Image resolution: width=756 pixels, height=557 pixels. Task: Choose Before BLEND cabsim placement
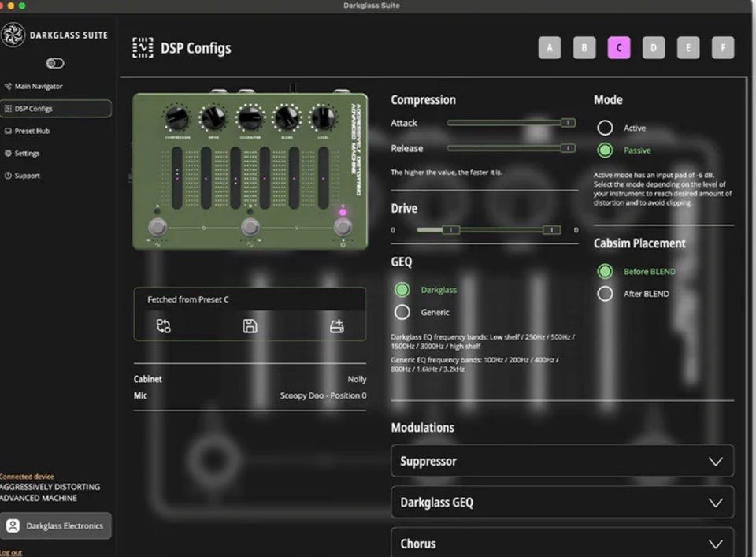(x=605, y=271)
